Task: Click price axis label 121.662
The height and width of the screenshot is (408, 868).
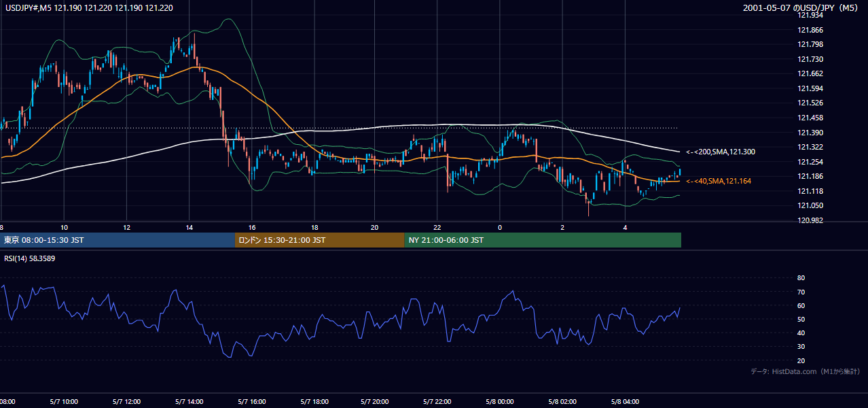Action: (809, 74)
